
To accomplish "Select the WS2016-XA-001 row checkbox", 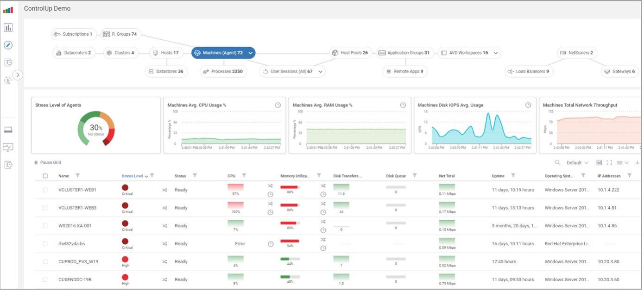I will click(45, 226).
